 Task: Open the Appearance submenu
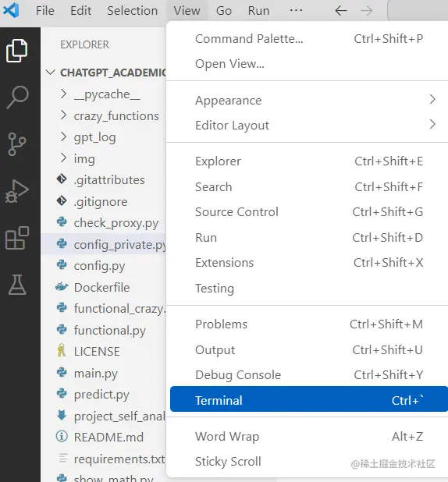pyautogui.click(x=309, y=100)
